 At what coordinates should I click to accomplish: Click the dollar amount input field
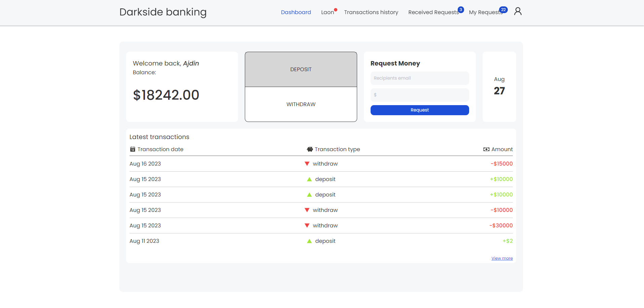[x=419, y=95]
